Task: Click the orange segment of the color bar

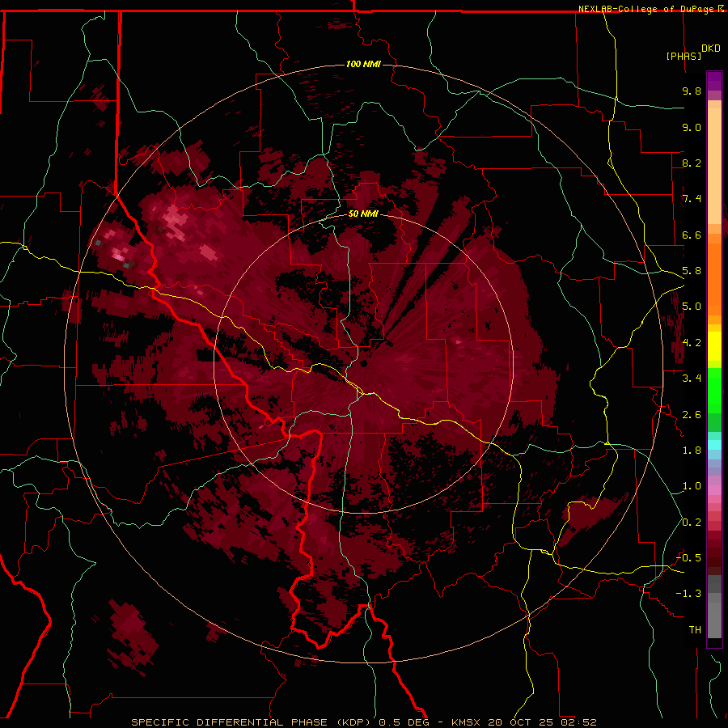Action: click(714, 275)
